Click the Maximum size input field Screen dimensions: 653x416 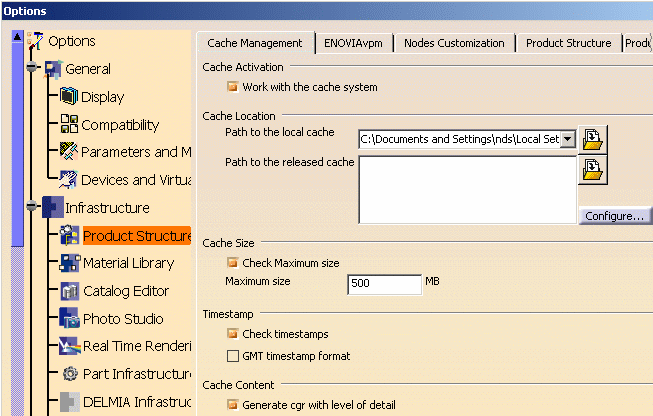pyautogui.click(x=384, y=284)
